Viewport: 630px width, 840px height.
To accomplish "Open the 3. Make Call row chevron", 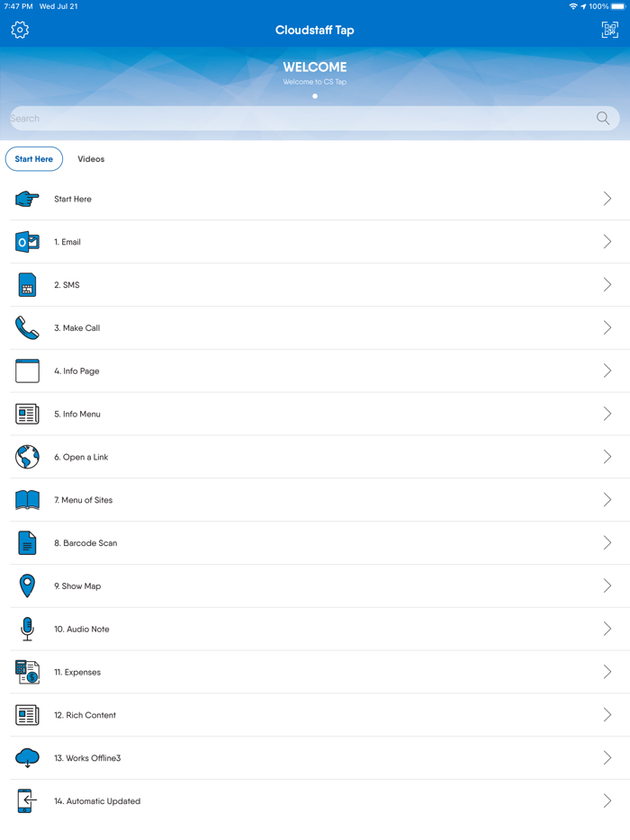I will click(607, 328).
